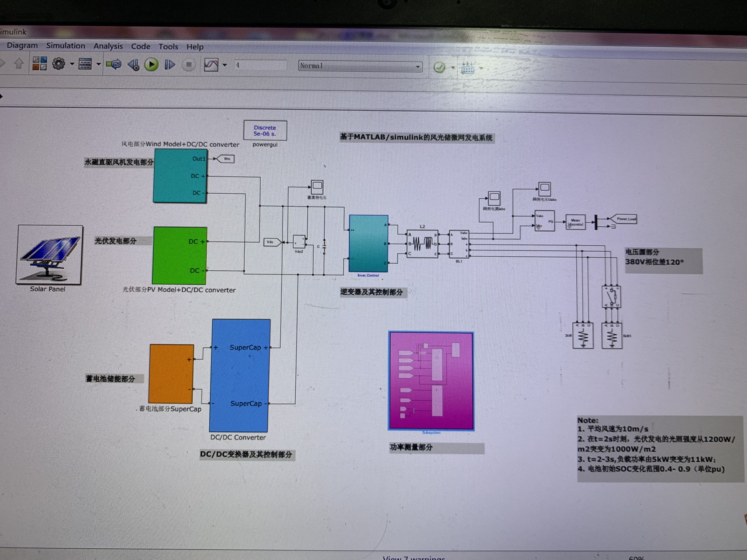Screen dimensions: 747x560
Task: Select the powergui Discrete block
Action: (265, 131)
